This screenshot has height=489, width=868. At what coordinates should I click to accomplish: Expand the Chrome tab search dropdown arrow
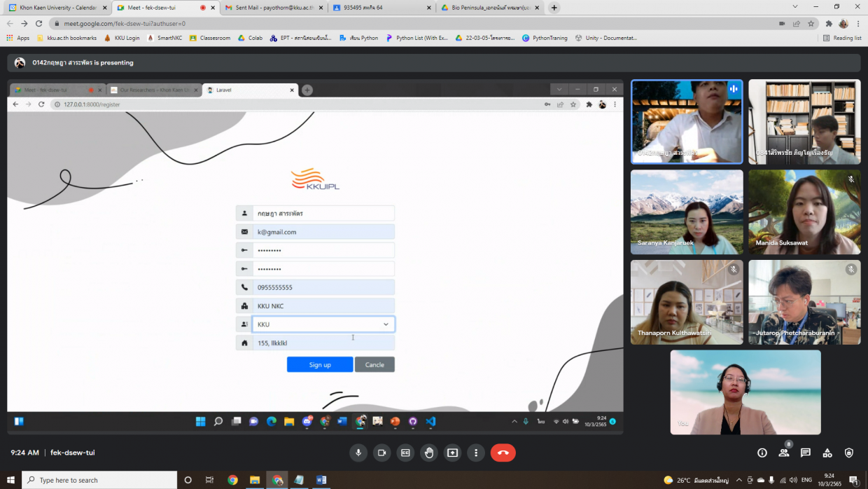[795, 7]
